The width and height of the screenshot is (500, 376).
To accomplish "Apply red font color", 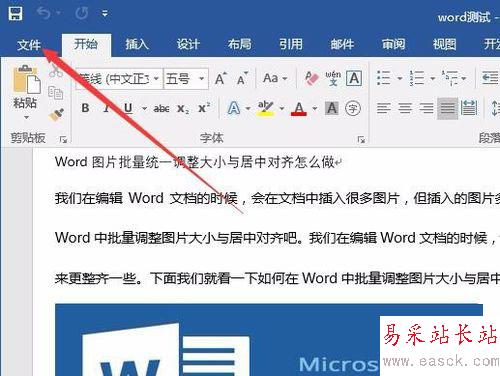I will coord(299,108).
